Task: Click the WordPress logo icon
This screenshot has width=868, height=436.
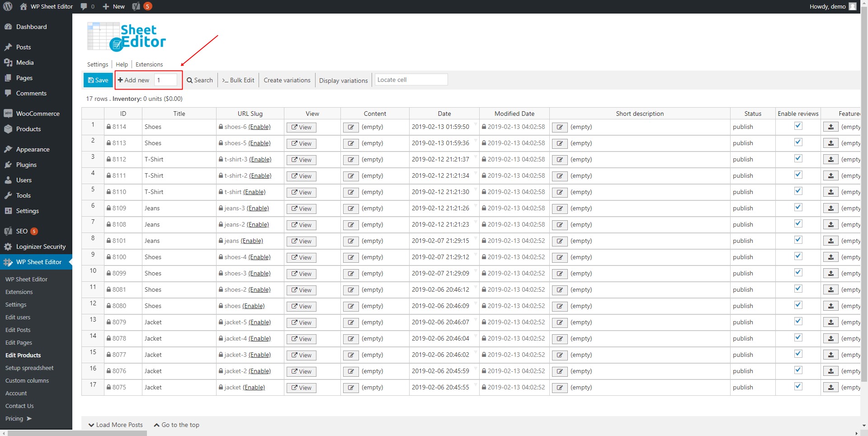Action: (8, 6)
